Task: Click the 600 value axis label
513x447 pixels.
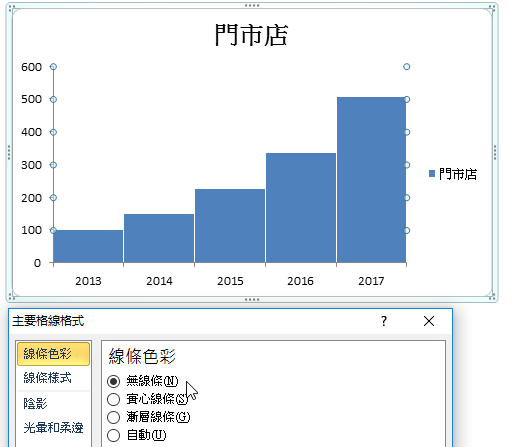Action: coord(31,67)
